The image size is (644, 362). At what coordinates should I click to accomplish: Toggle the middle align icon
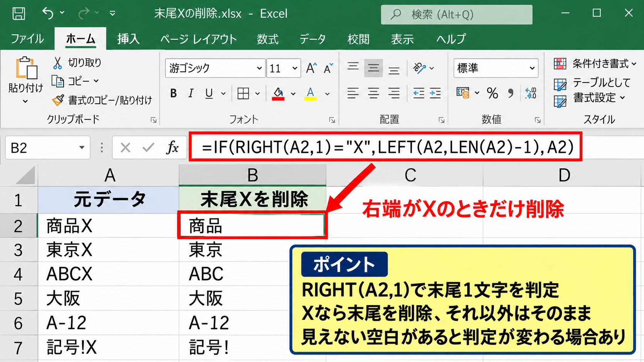click(373, 68)
